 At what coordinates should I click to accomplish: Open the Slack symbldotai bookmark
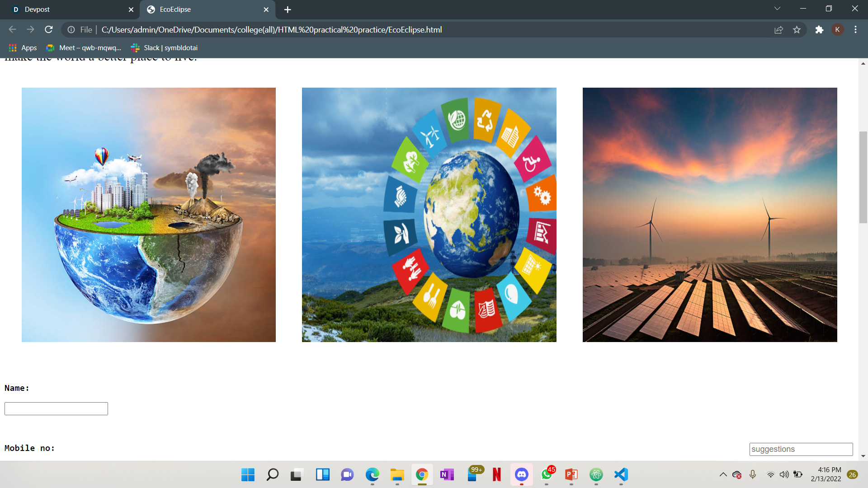(163, 47)
